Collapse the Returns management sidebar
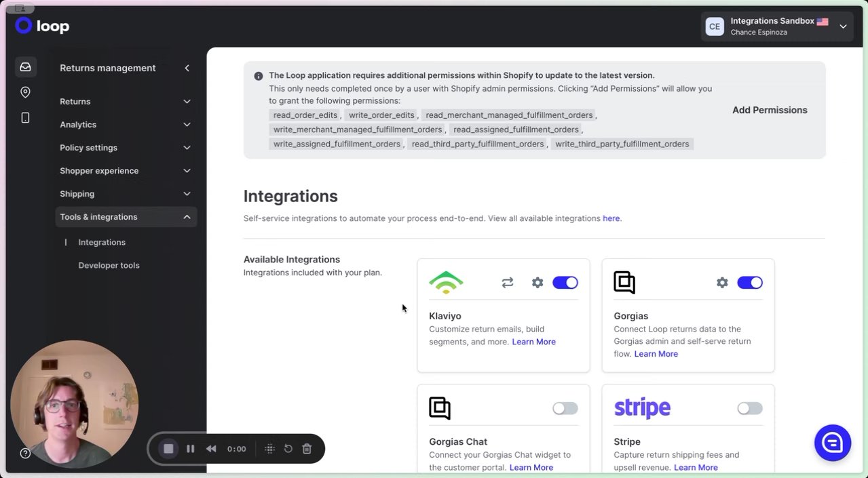This screenshot has width=868, height=478. [187, 68]
